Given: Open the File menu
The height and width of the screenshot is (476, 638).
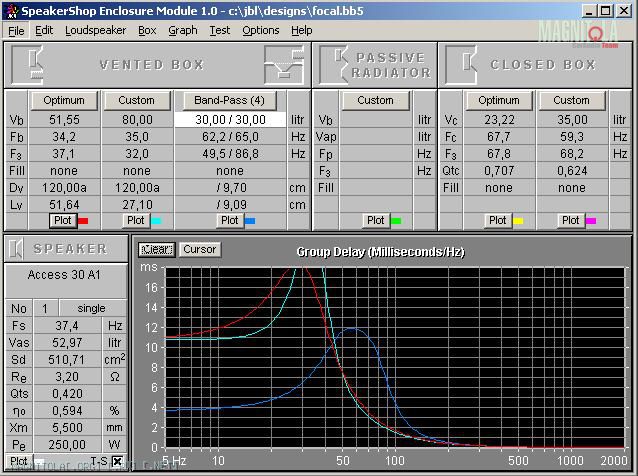Looking at the screenshot, I should (x=16, y=31).
